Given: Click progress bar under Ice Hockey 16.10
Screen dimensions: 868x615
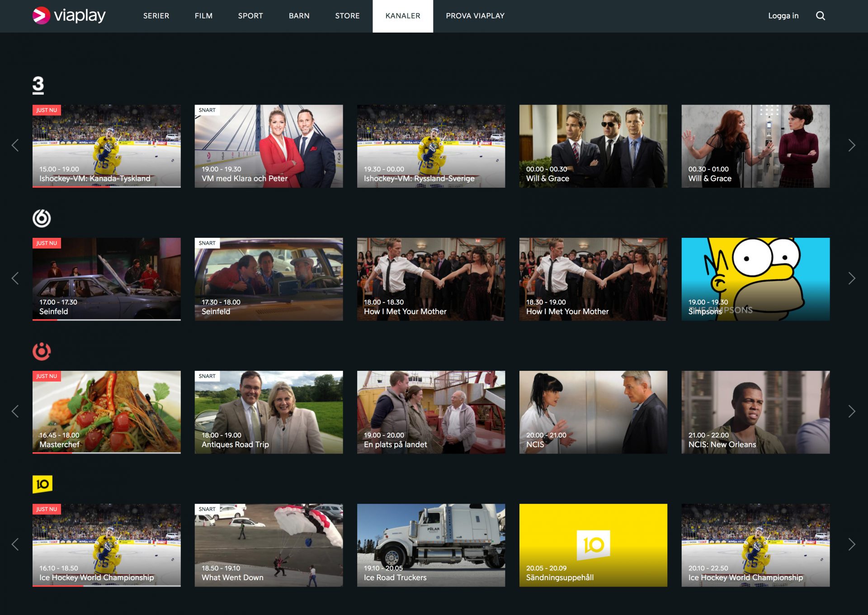Looking at the screenshot, I should click(x=107, y=586).
